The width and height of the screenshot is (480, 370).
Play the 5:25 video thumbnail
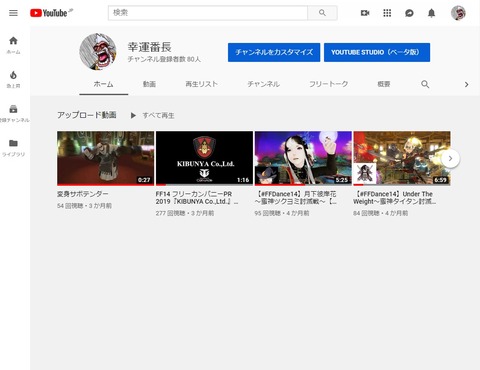click(x=303, y=158)
